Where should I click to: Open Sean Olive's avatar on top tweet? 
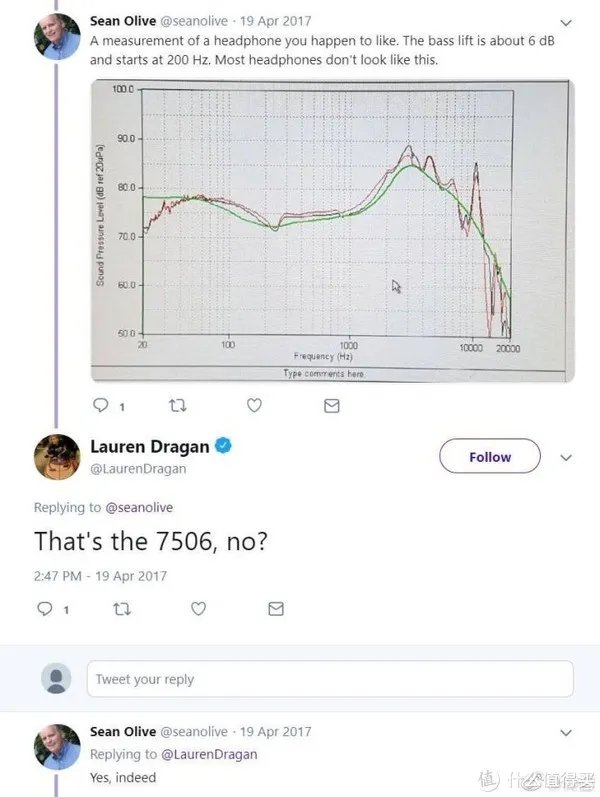(57, 34)
